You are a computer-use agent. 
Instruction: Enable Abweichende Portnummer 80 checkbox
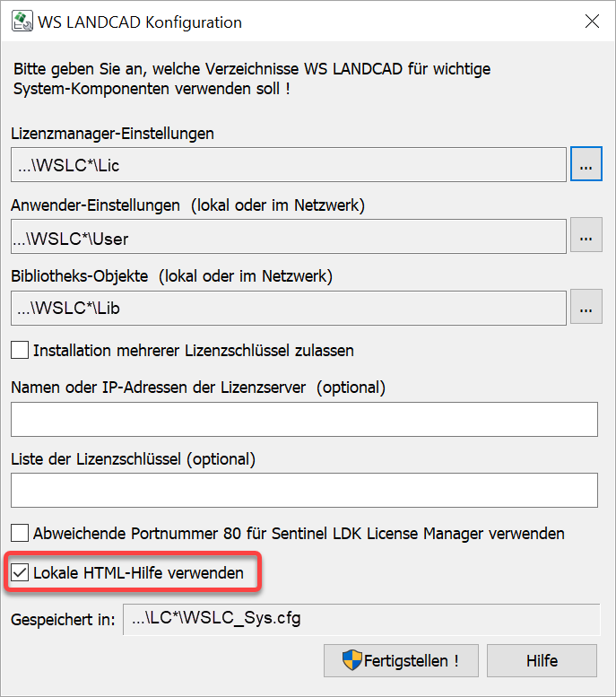coord(20,533)
